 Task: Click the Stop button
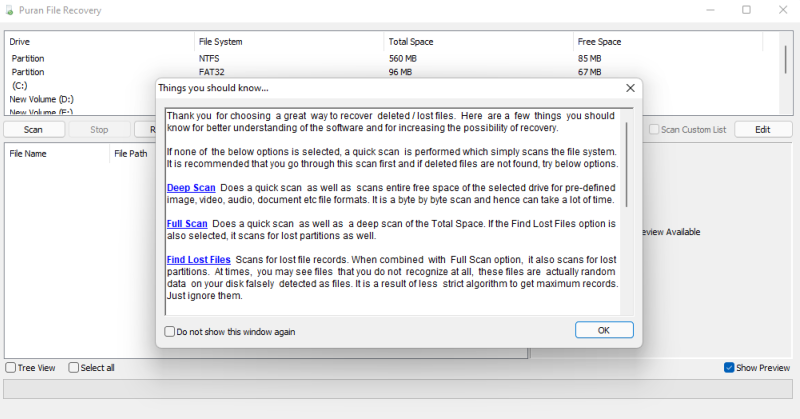tap(99, 130)
